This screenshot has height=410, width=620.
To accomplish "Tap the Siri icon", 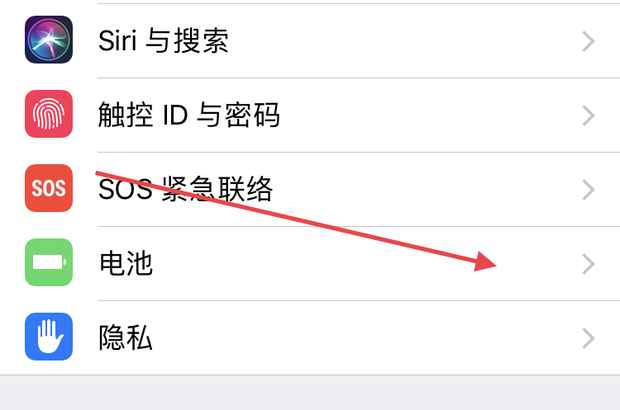I will 49,40.
